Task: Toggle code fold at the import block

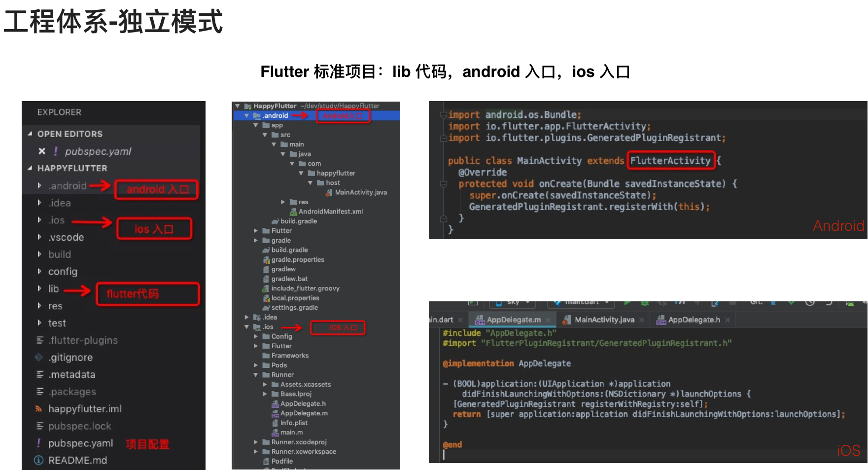Action: click(x=444, y=115)
